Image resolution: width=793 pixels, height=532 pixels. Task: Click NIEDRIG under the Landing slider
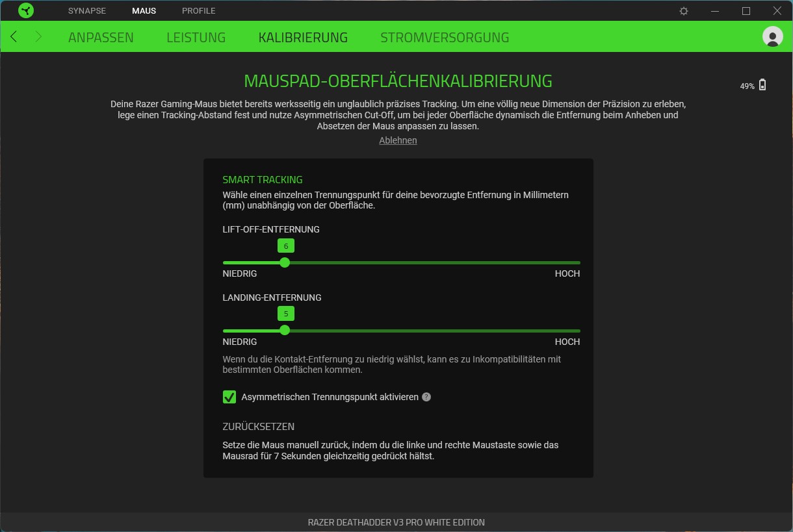click(240, 342)
